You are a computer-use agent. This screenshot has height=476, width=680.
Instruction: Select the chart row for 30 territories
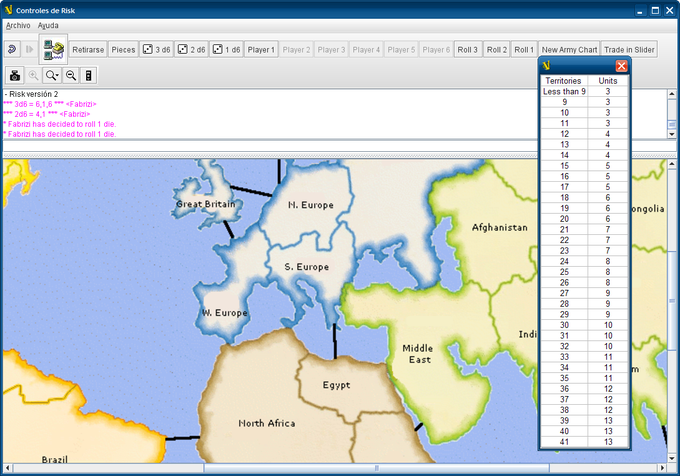584,325
